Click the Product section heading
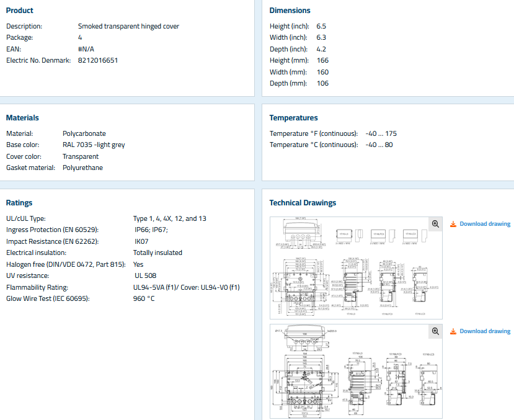Viewport: 514px width, 420px height. 20,11
